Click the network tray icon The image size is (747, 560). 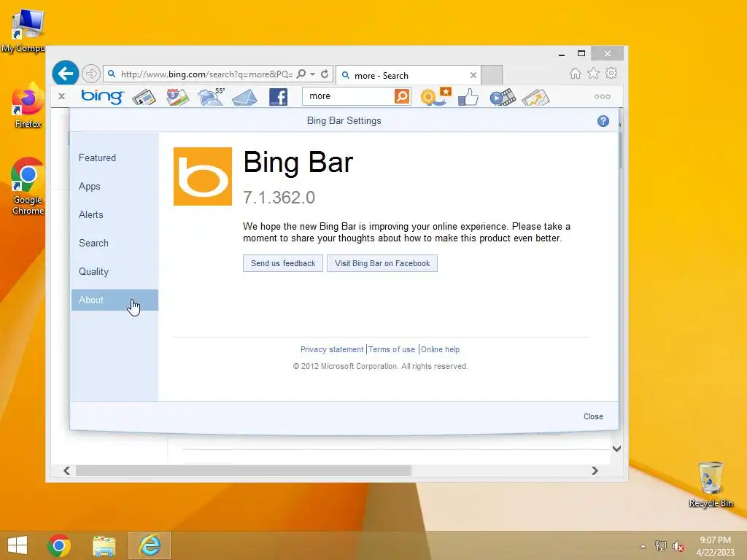coord(661,546)
